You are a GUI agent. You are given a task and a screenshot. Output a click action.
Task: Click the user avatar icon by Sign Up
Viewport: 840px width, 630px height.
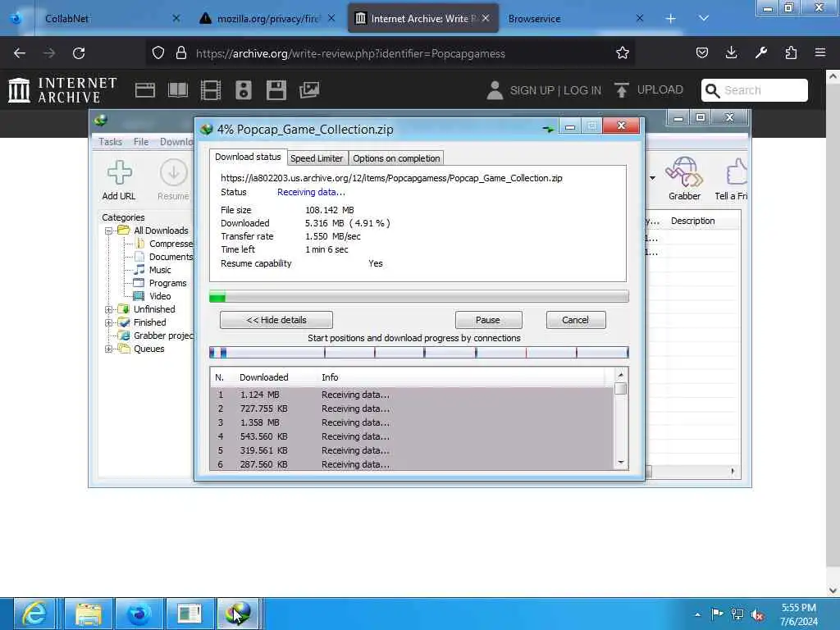(x=495, y=90)
